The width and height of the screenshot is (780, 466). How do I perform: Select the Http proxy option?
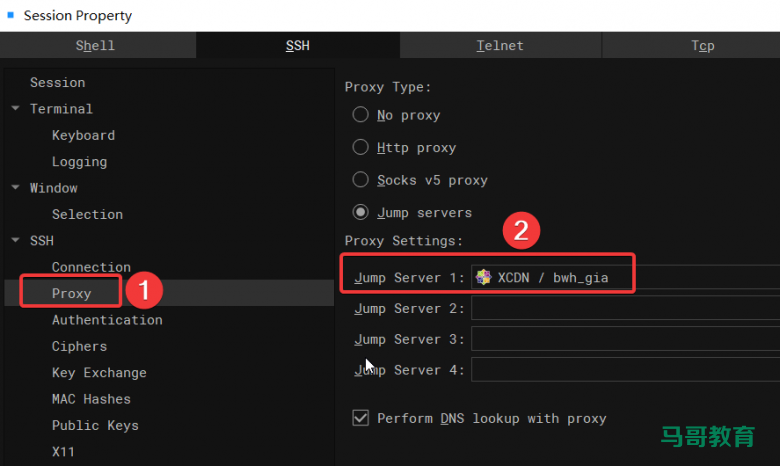tap(361, 147)
